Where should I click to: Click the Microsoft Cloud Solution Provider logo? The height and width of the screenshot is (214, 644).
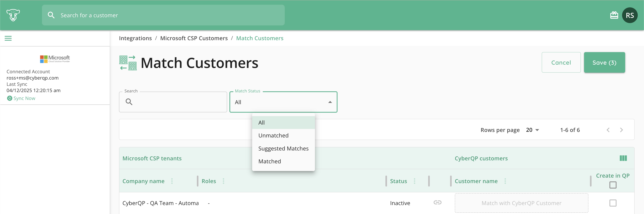coord(55,59)
